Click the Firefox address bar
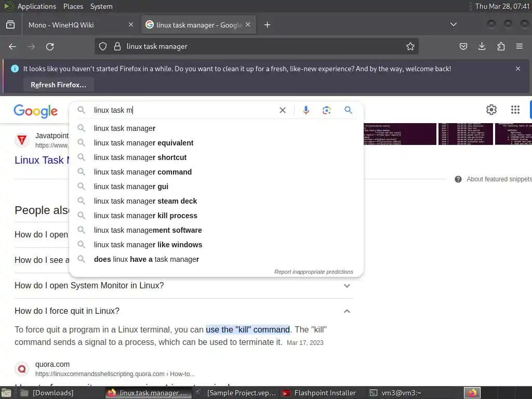 click(x=256, y=46)
